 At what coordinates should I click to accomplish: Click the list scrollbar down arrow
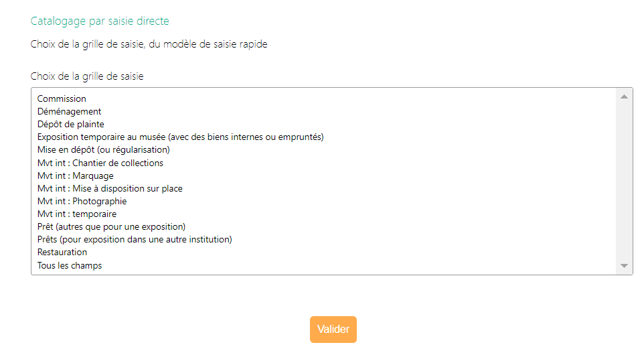(624, 266)
